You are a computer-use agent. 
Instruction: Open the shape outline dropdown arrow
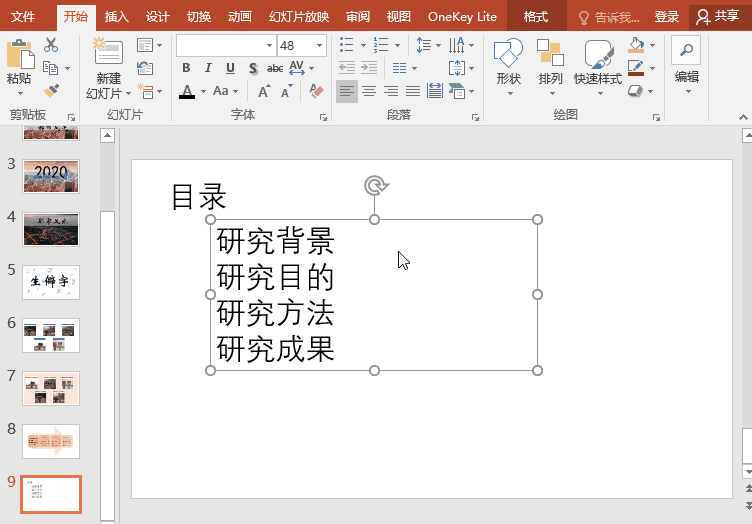click(x=652, y=69)
